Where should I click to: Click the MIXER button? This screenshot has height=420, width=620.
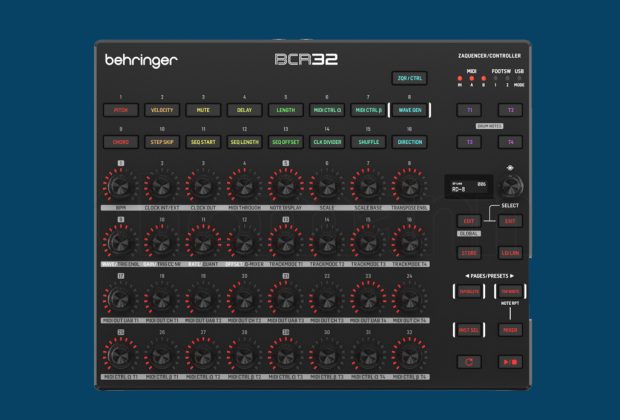(x=510, y=330)
